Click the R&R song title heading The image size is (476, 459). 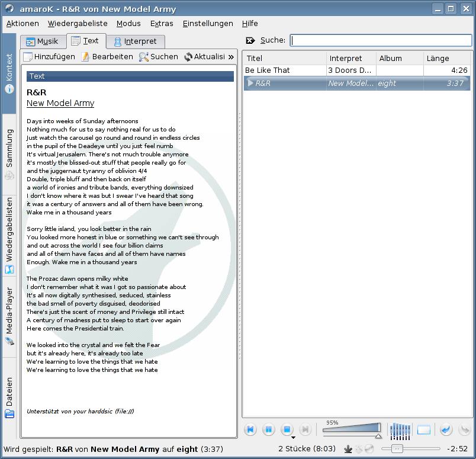[x=37, y=92]
